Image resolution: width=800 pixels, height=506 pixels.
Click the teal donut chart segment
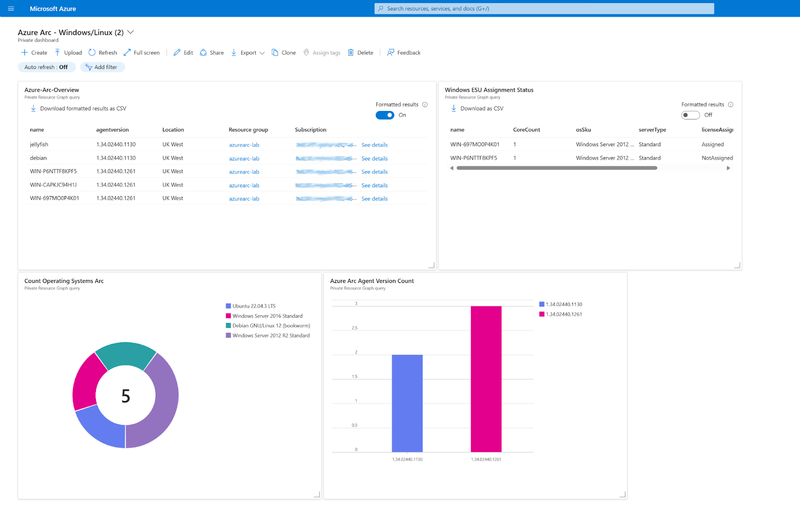(x=126, y=353)
